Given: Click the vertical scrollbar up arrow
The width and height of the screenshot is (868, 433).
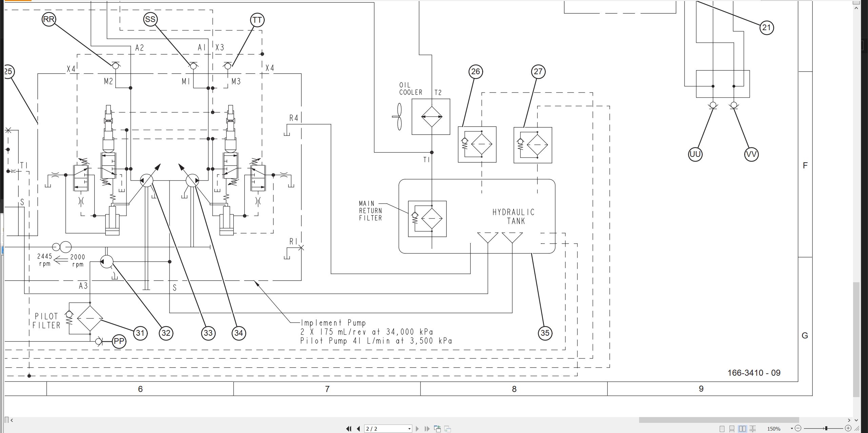Looking at the screenshot, I should pyautogui.click(x=856, y=7).
